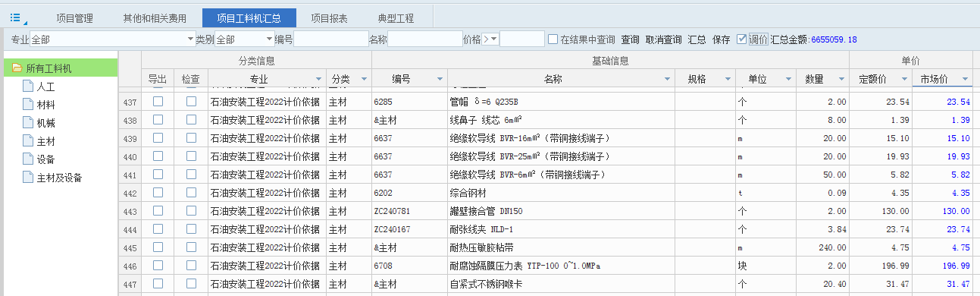Open the 专业 filter combo box
This screenshot has width=980, height=296.
[x=113, y=39]
